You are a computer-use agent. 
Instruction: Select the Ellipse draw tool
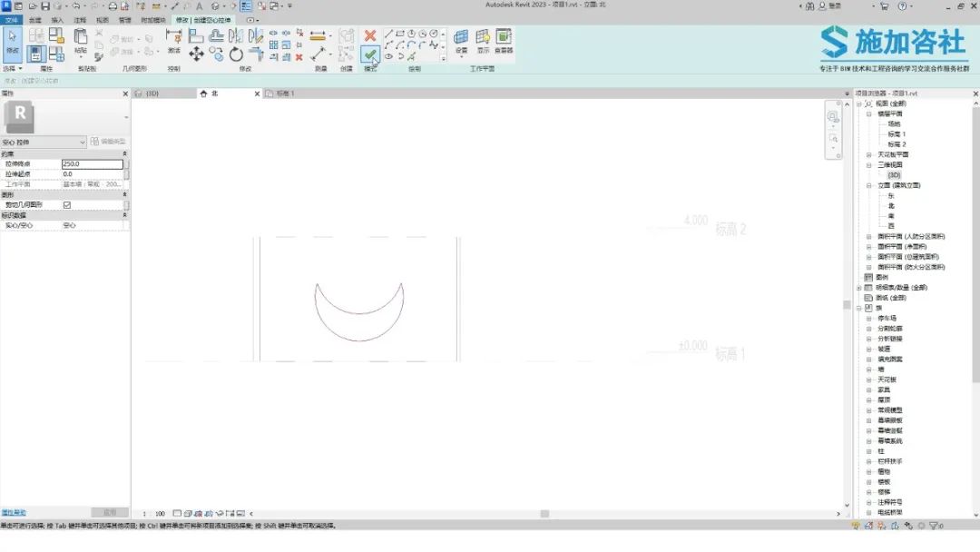(x=388, y=56)
